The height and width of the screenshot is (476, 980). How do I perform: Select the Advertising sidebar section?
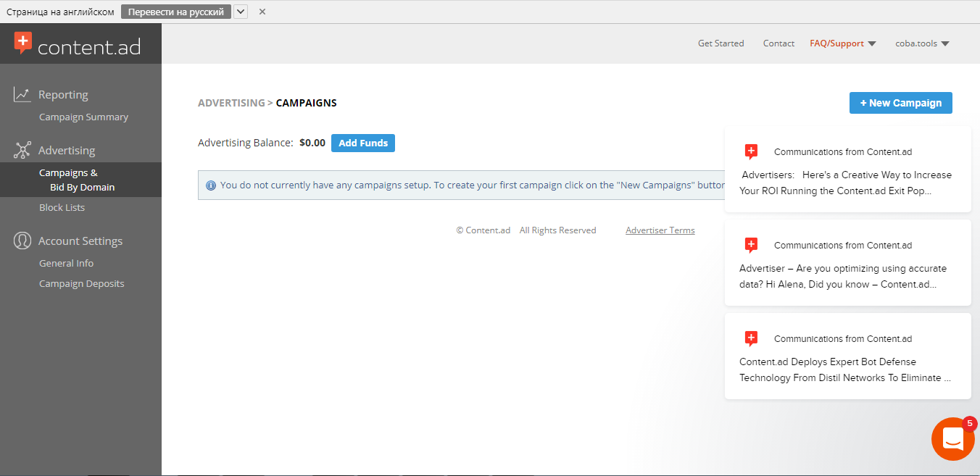[x=67, y=150]
